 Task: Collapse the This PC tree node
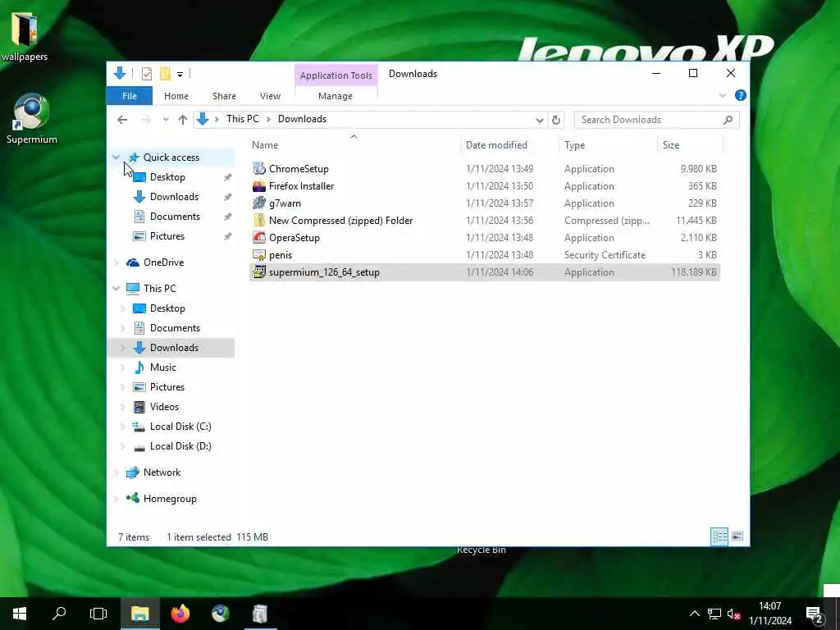(x=116, y=288)
